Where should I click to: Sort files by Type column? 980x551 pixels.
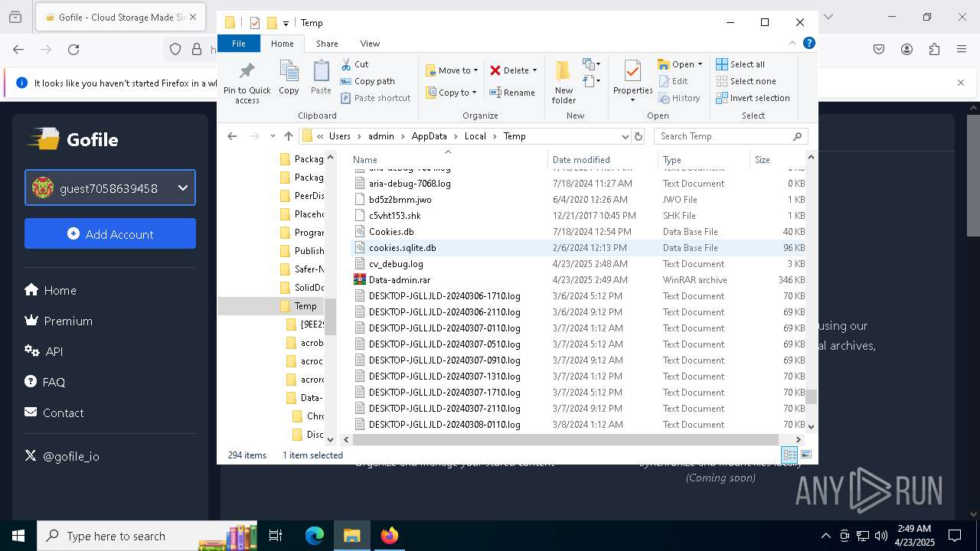(704, 159)
